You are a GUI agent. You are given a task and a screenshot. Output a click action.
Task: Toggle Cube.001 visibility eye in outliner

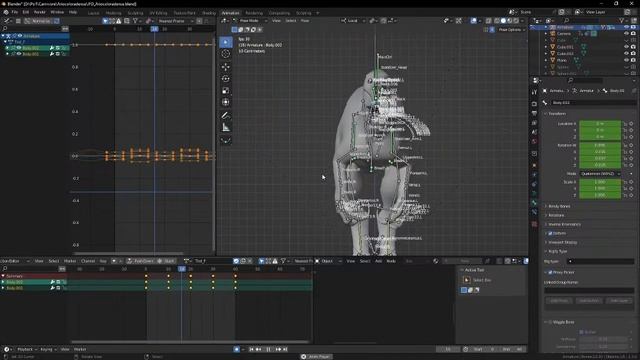627,47
